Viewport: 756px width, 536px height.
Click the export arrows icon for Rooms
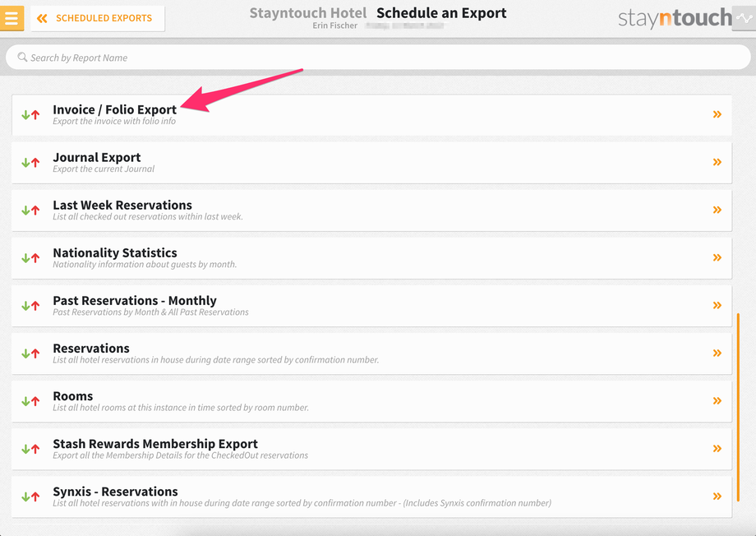pyautogui.click(x=30, y=401)
